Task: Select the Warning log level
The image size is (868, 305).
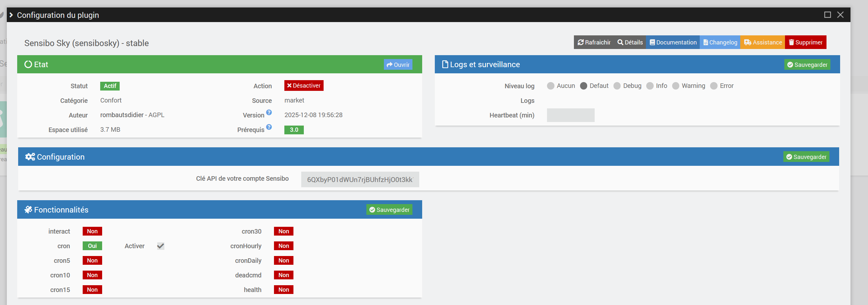Action: [x=676, y=86]
